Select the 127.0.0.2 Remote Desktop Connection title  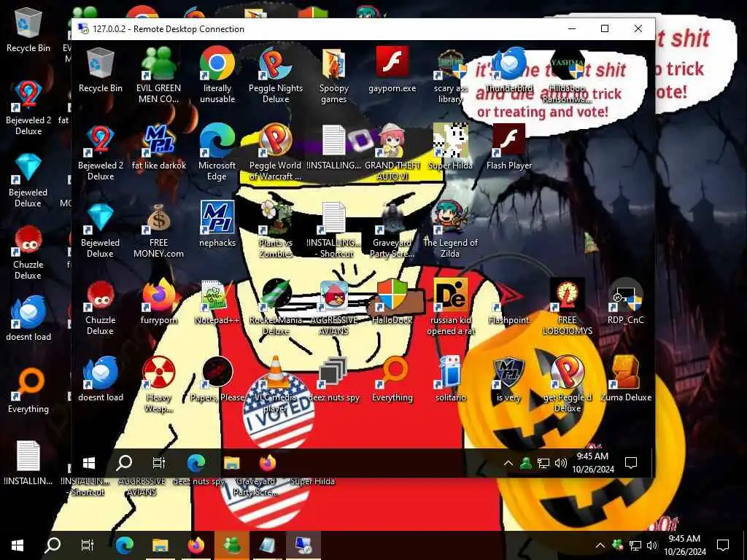click(x=169, y=29)
